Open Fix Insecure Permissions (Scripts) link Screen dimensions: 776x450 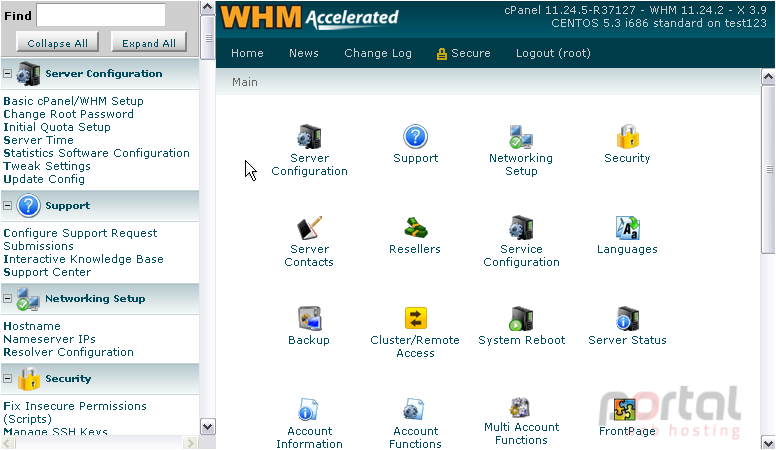pyautogui.click(x=75, y=412)
